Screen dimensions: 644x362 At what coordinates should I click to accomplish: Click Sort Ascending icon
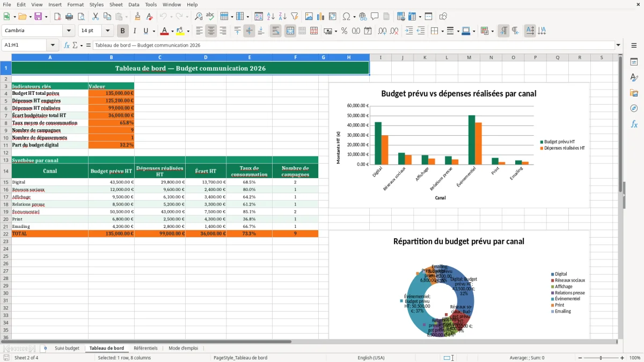[270, 17]
